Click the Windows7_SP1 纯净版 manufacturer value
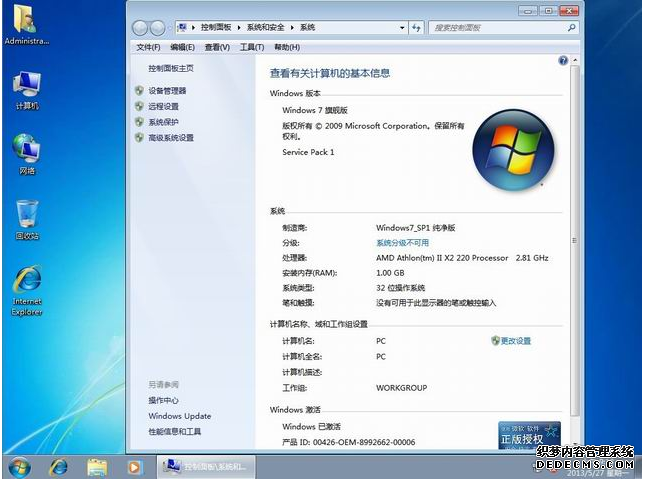The image size is (645, 479). coord(415,228)
